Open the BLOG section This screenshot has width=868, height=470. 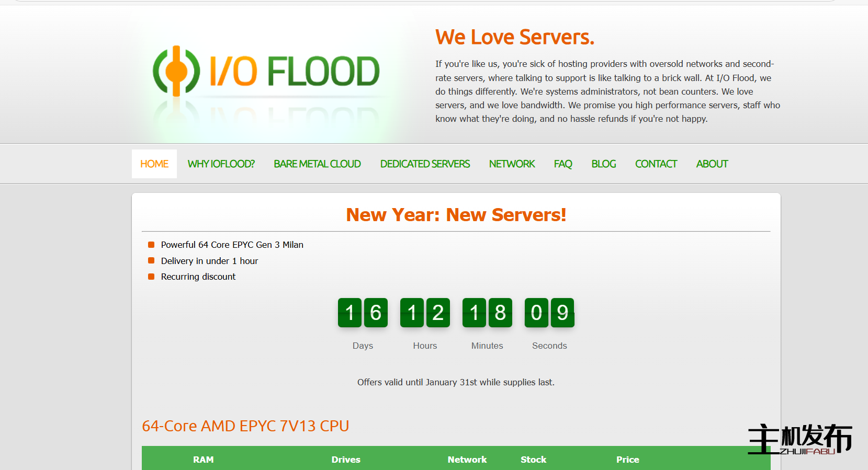tap(603, 164)
